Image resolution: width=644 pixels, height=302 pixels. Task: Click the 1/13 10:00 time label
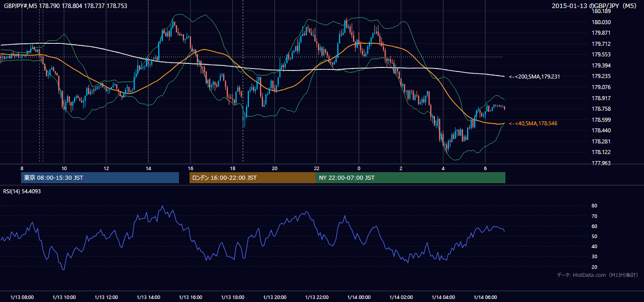coord(64,297)
